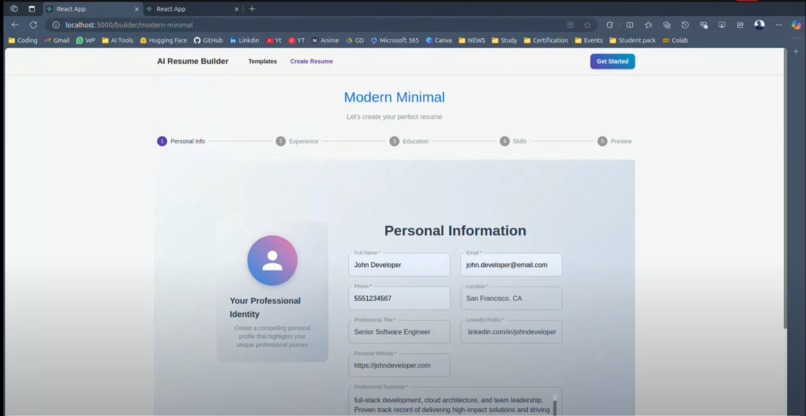806x416 pixels.
Task: Open the Events bookmarks folder
Action: tap(589, 40)
